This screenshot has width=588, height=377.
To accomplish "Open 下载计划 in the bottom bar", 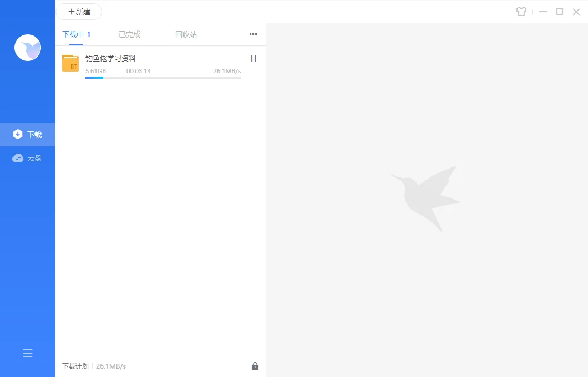I will [75, 366].
